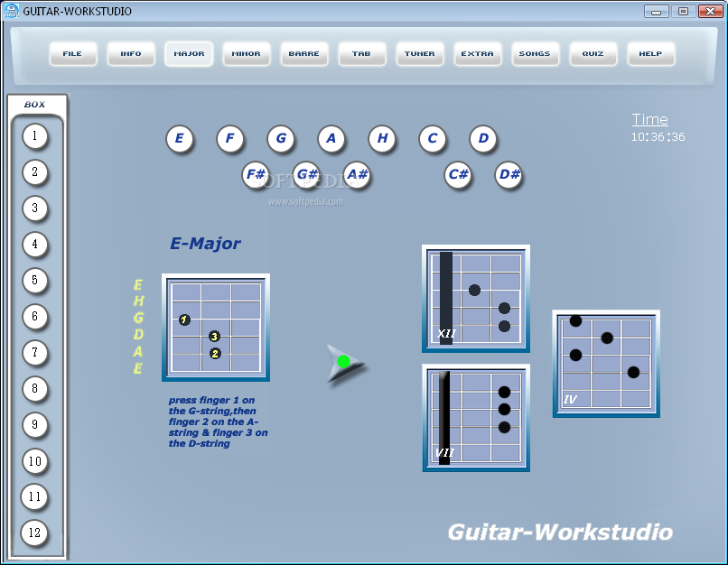The image size is (728, 565).
Task: Open the EXTRA section
Action: [477, 54]
